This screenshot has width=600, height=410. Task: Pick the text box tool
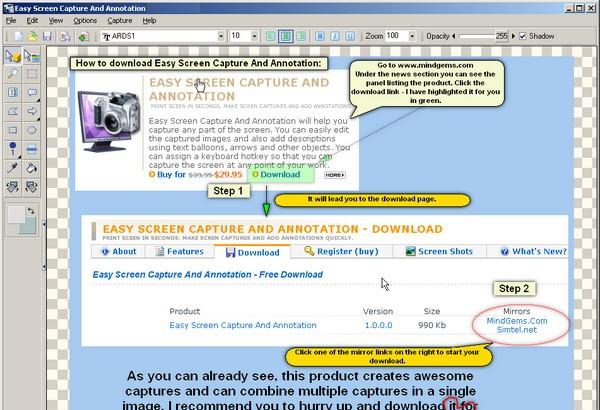click(13, 92)
